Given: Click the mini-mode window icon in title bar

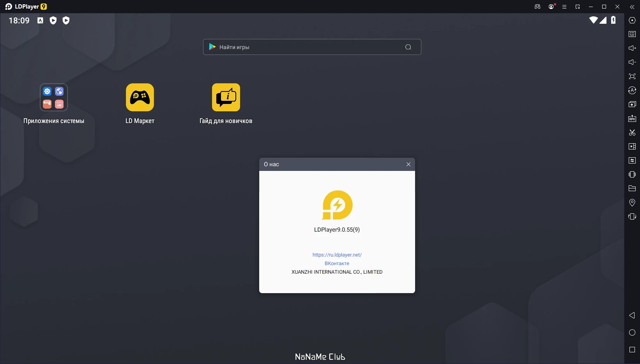Looking at the screenshot, I should (578, 7).
